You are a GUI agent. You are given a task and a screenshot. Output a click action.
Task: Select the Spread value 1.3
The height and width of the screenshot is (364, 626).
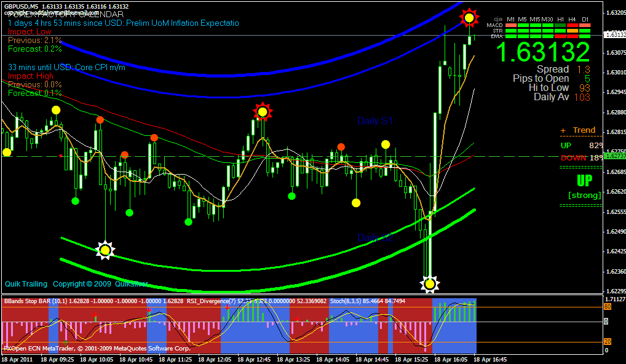coord(584,69)
